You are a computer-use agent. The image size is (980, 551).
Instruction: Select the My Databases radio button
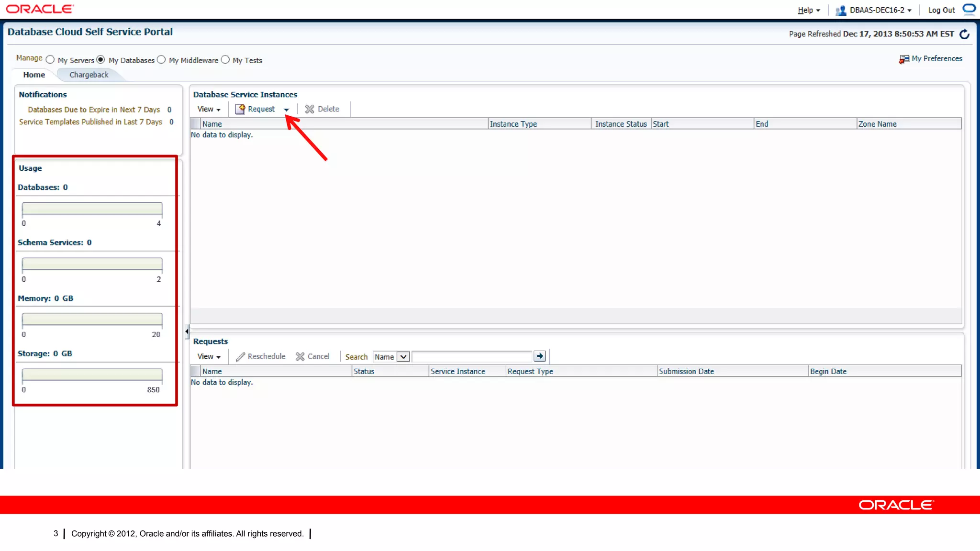point(100,60)
